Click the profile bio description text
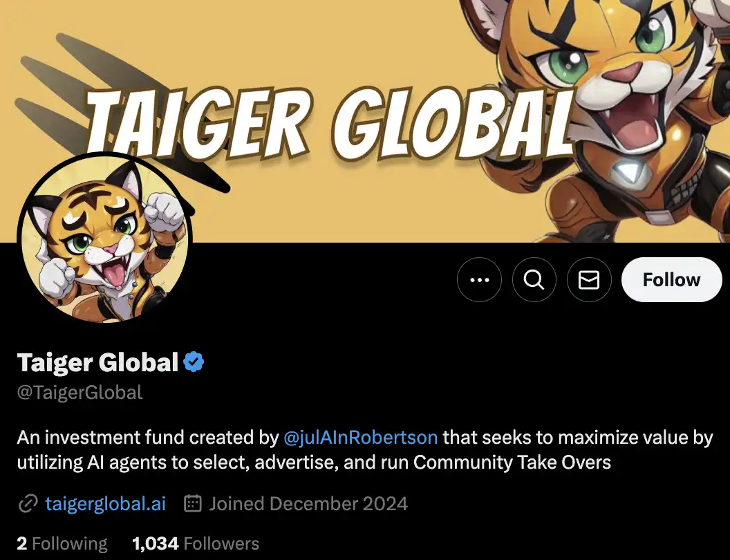This screenshot has height=560, width=730. 365,449
